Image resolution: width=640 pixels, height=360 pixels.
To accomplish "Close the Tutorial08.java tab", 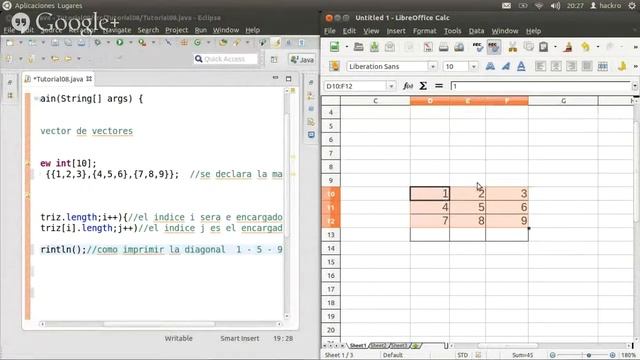I will [x=89, y=79].
